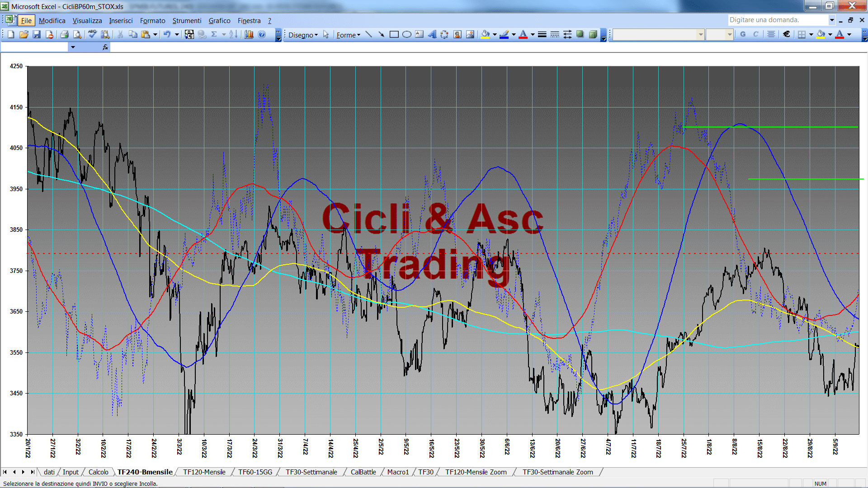Open the Inserisci menu
The width and height of the screenshot is (868, 488).
click(x=121, y=21)
